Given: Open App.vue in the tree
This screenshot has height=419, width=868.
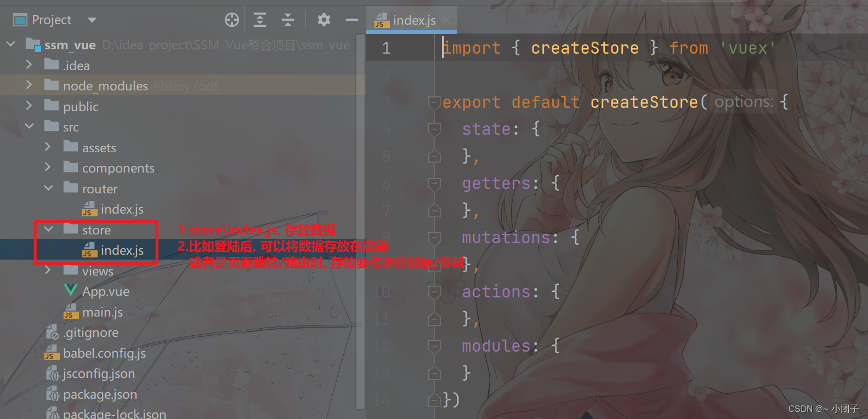Looking at the screenshot, I should click(106, 291).
